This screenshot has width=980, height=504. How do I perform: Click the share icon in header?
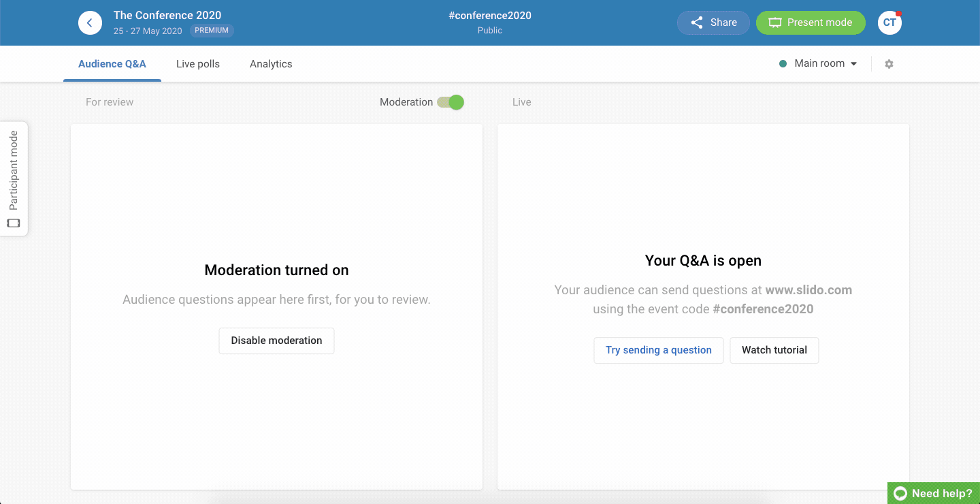pyautogui.click(x=697, y=22)
